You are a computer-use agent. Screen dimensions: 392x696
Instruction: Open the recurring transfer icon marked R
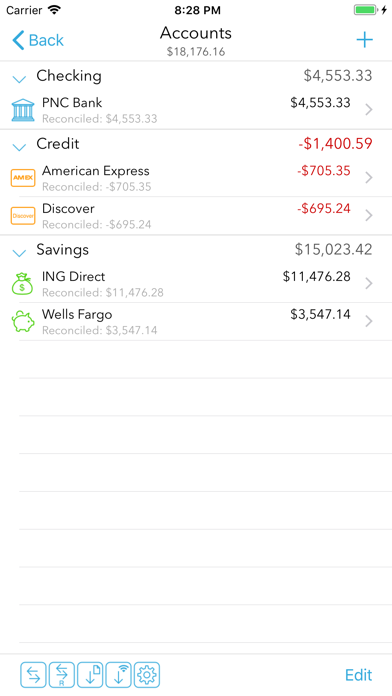click(x=62, y=675)
